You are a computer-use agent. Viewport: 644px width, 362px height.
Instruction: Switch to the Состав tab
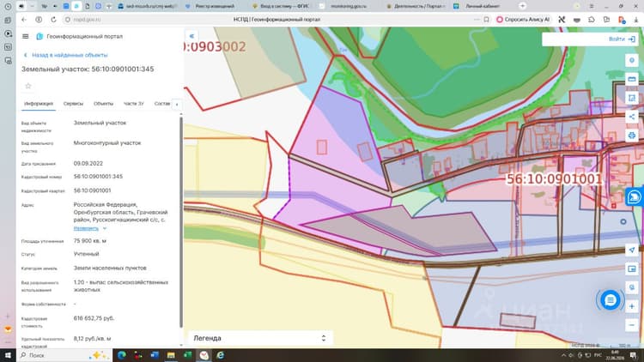pos(162,104)
